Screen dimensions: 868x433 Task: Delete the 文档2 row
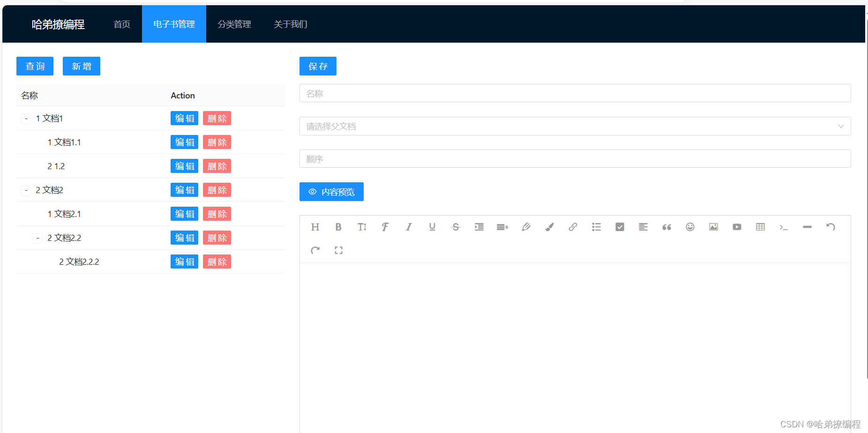pos(217,190)
